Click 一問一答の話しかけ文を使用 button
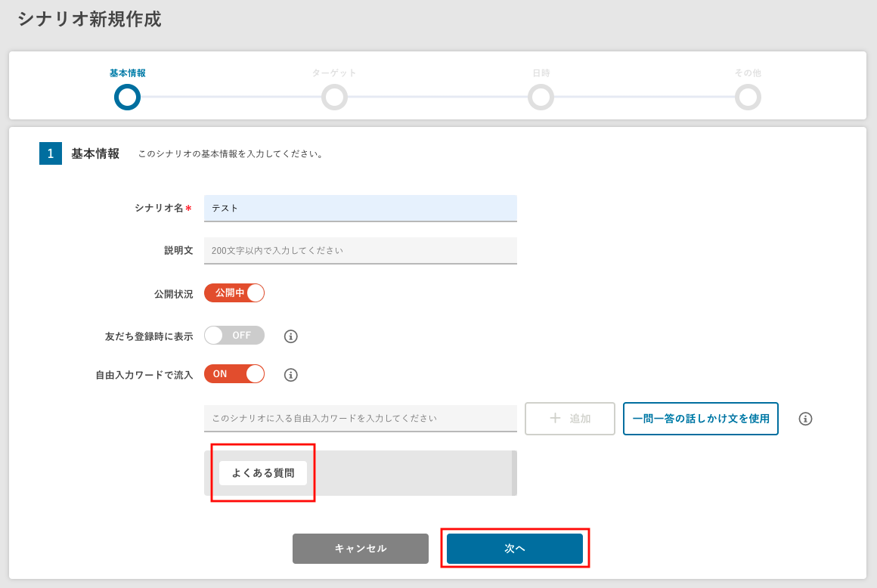The image size is (877, 588). (701, 419)
